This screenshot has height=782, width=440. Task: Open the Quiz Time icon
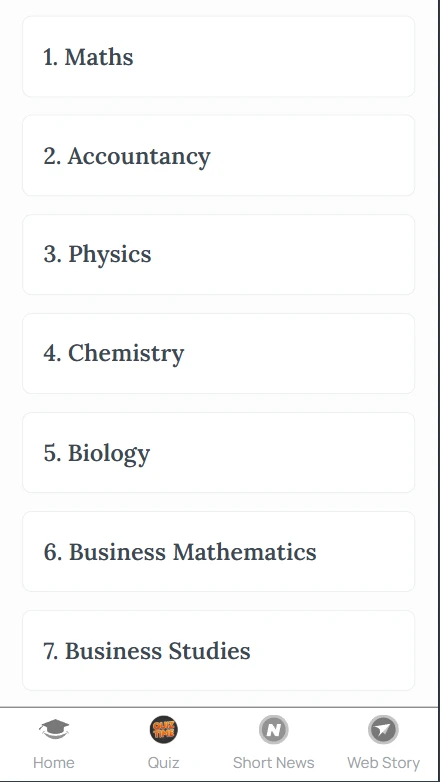[x=164, y=730]
